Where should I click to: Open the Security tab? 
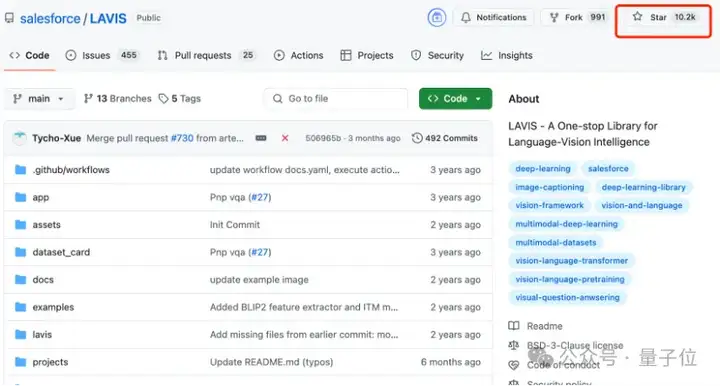[437, 56]
